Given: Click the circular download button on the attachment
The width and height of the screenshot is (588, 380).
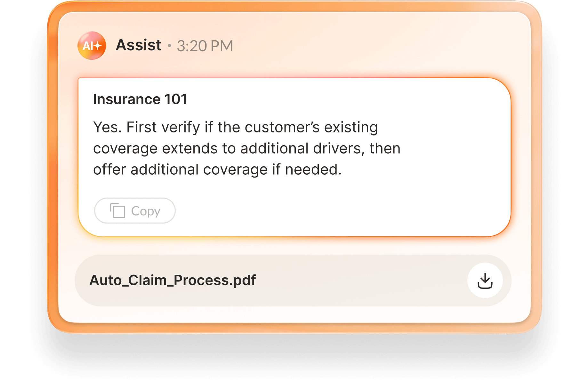Looking at the screenshot, I should pyautogui.click(x=485, y=280).
